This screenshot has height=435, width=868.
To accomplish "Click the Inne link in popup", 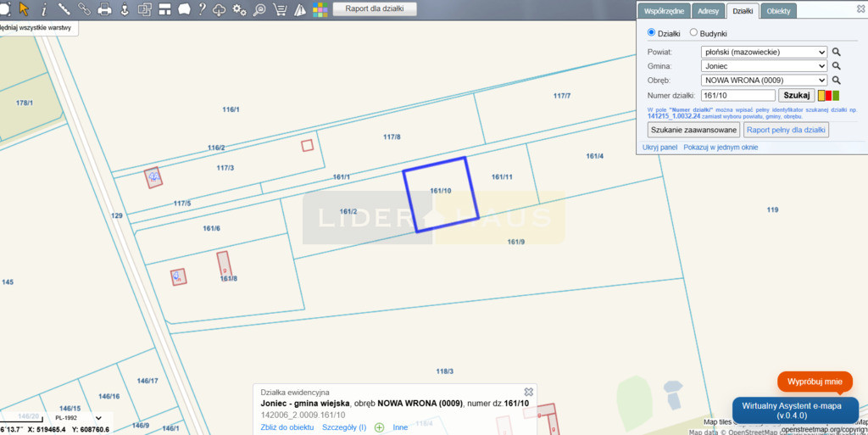I will click(400, 427).
